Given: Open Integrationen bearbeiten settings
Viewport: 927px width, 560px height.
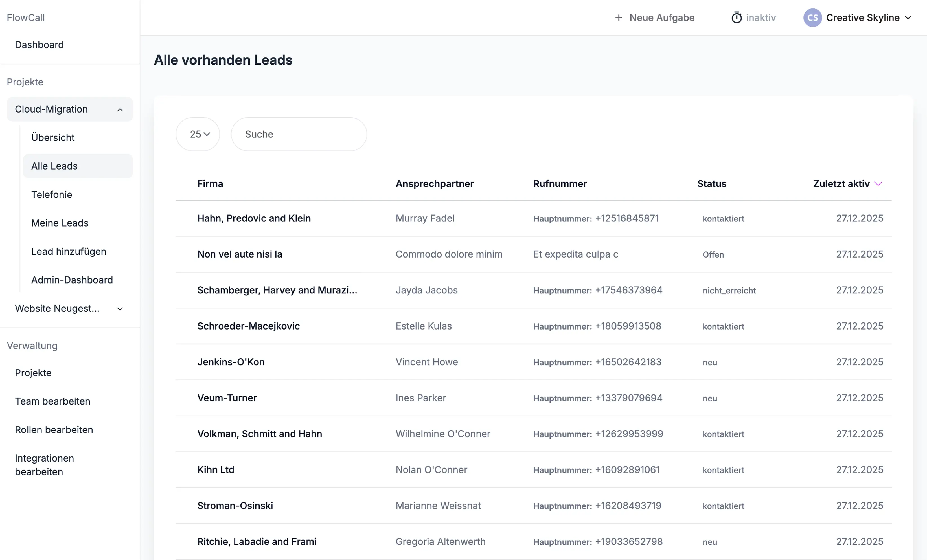Looking at the screenshot, I should click(x=44, y=465).
